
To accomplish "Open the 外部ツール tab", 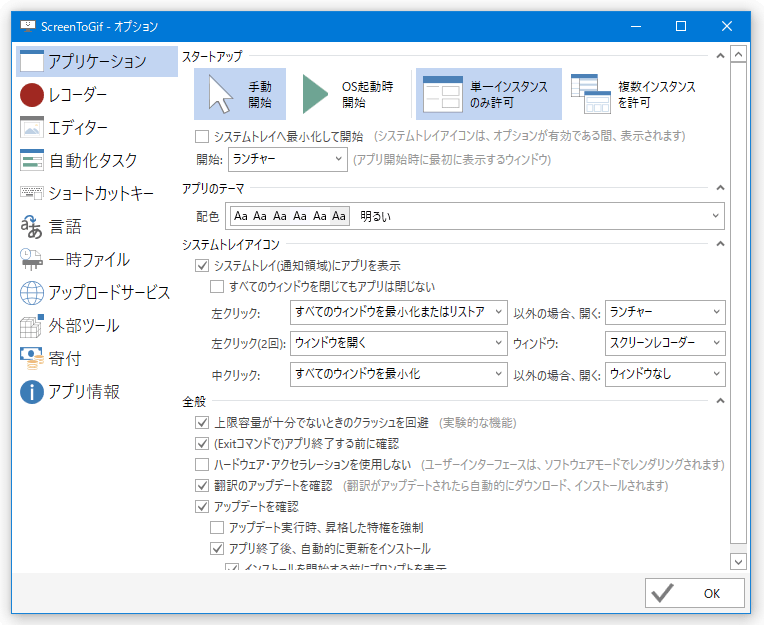I will pyautogui.click(x=97, y=325).
